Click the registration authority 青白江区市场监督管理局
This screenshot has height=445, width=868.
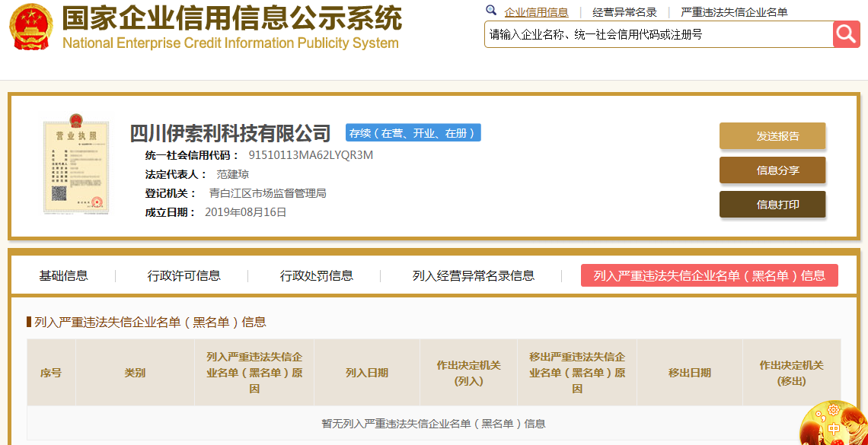267,193
